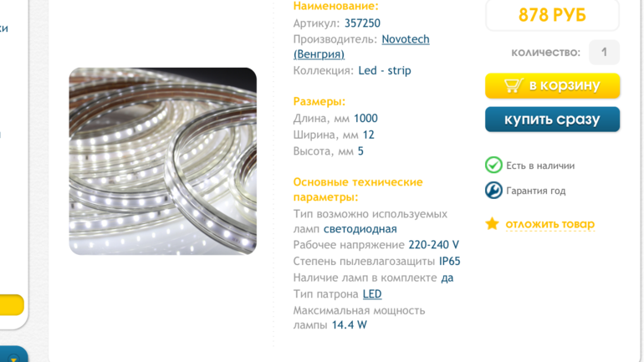Click the blank yellow button in the left sidebar
The image size is (644, 362).
point(12,305)
